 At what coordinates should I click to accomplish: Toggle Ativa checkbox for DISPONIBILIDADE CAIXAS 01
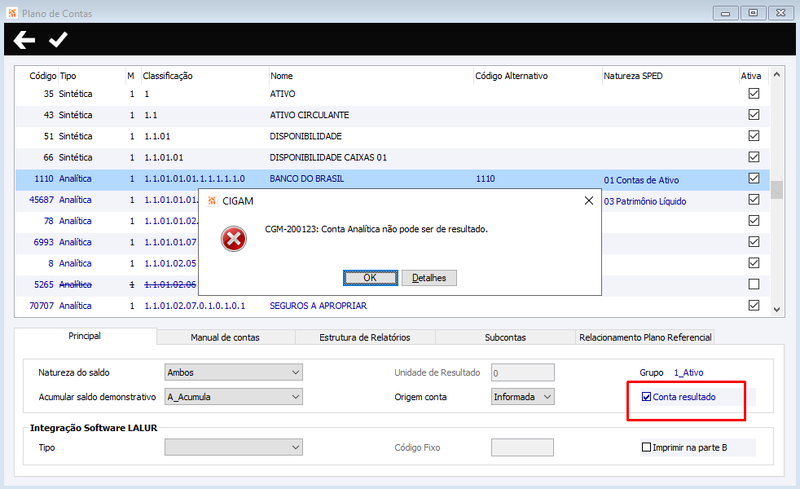click(754, 157)
